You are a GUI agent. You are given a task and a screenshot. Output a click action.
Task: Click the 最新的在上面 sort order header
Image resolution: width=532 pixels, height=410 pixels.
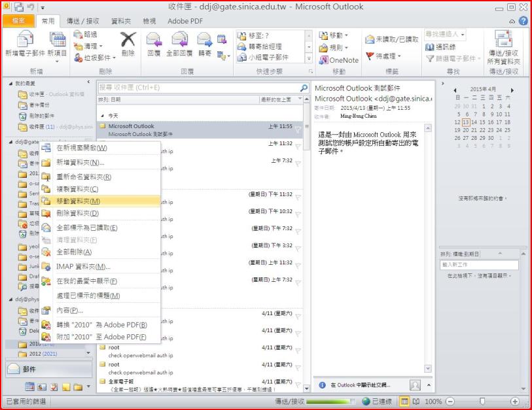coord(281,99)
